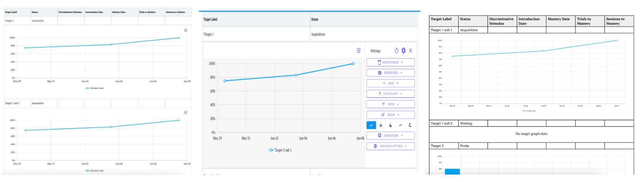This screenshot has height=182, width=644.
Task: Click the sliders icon beside the Settings panel
Action: click(x=358, y=51)
